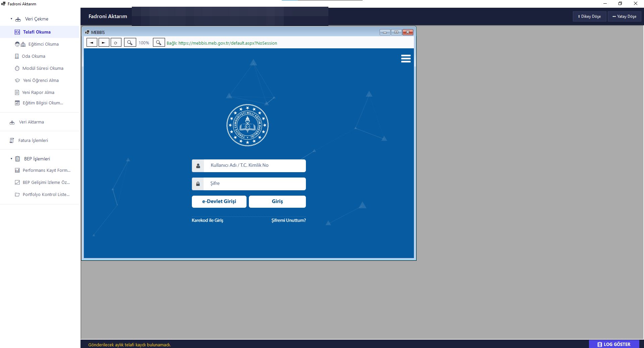The height and width of the screenshot is (348, 644).
Task: Reload the MEBBİS page
Action: click(116, 43)
